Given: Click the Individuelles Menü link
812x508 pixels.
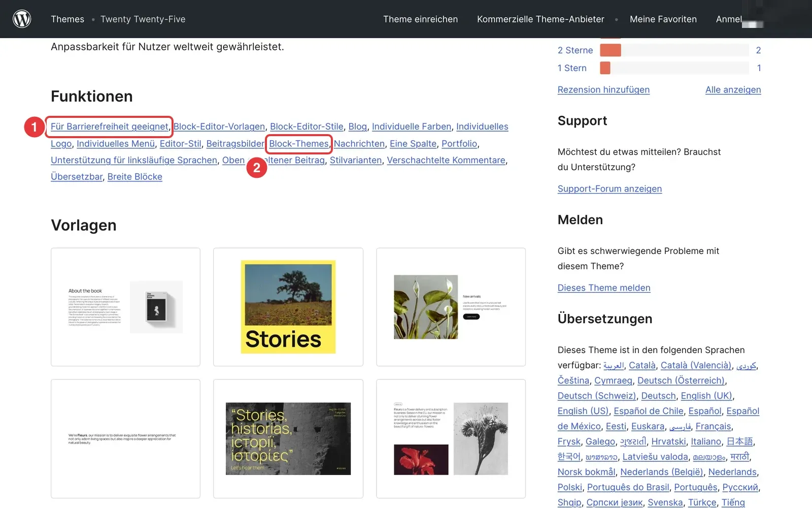Looking at the screenshot, I should (x=116, y=144).
